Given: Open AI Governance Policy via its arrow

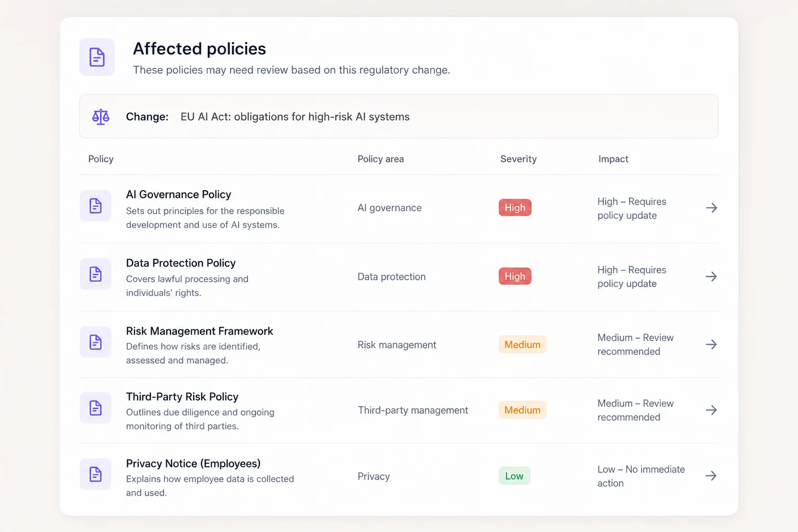Looking at the screenshot, I should (x=711, y=208).
